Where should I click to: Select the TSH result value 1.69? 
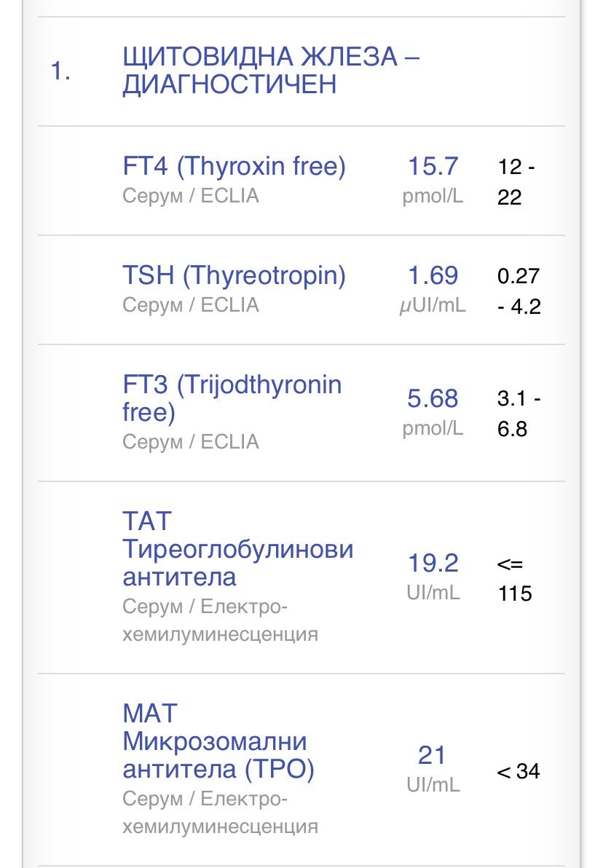tap(433, 276)
